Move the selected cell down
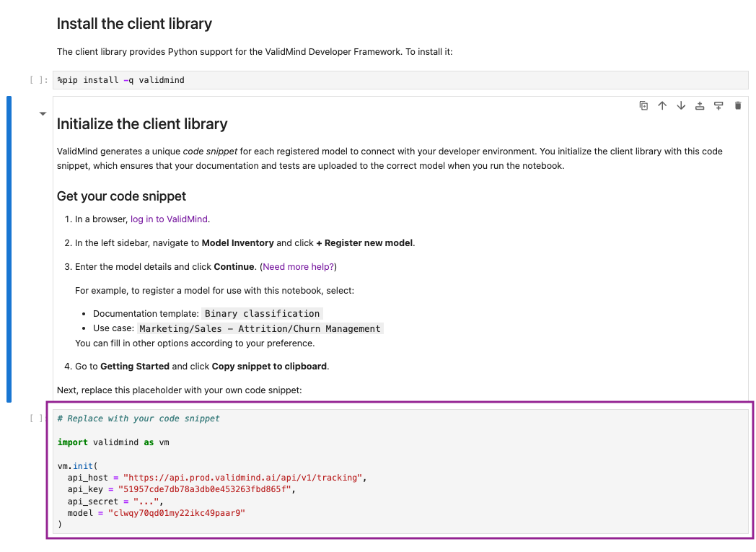Image resolution: width=756 pixels, height=552 pixels. click(681, 105)
